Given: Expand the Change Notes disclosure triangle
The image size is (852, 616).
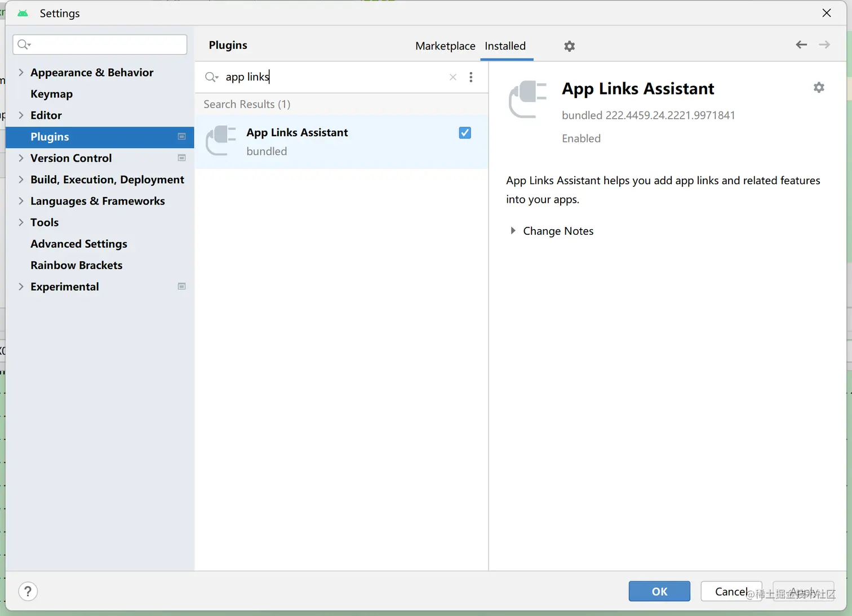Looking at the screenshot, I should click(513, 230).
